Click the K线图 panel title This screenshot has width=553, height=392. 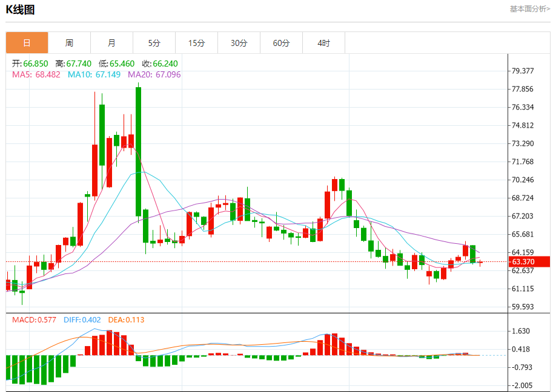[x=20, y=10]
